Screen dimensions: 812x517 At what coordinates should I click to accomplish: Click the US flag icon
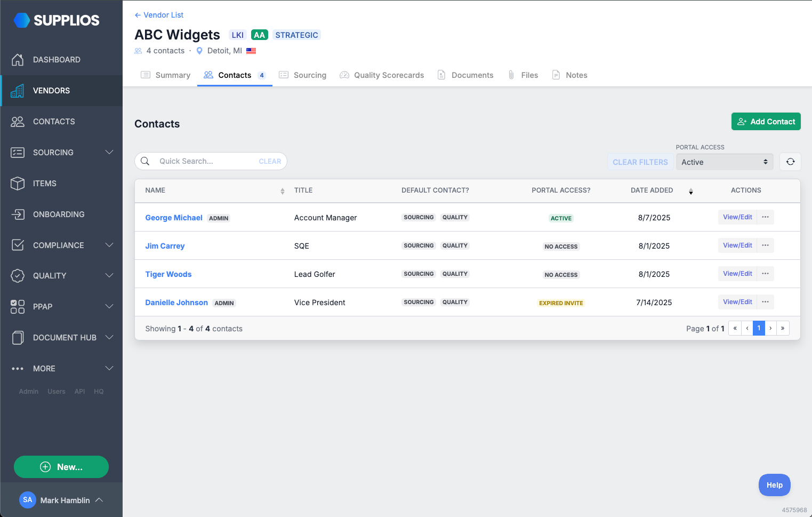(251, 51)
